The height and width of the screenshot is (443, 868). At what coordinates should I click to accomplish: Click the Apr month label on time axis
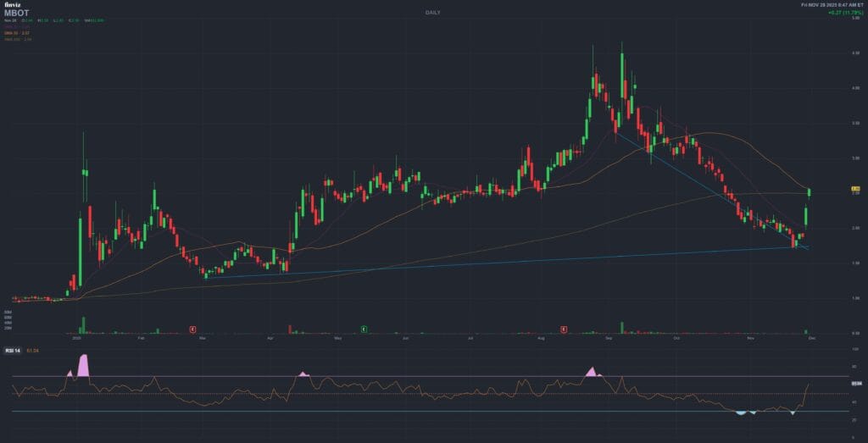click(x=270, y=338)
